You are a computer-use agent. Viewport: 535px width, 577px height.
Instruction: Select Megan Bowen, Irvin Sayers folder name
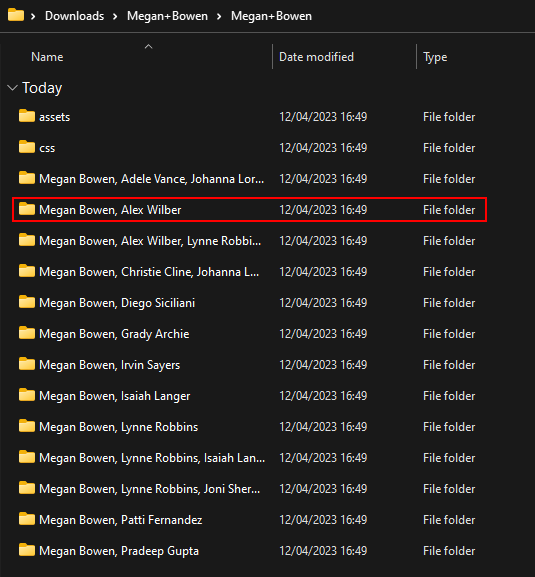(110, 365)
